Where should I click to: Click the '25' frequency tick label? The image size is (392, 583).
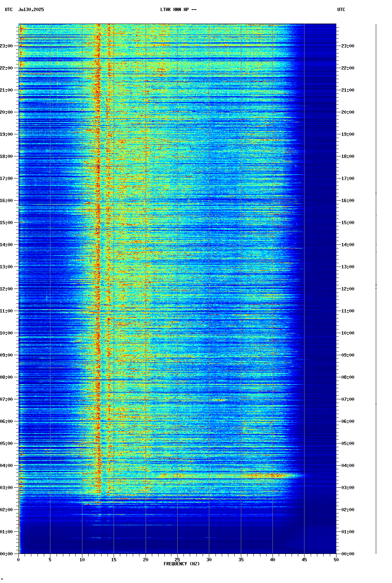point(177,560)
